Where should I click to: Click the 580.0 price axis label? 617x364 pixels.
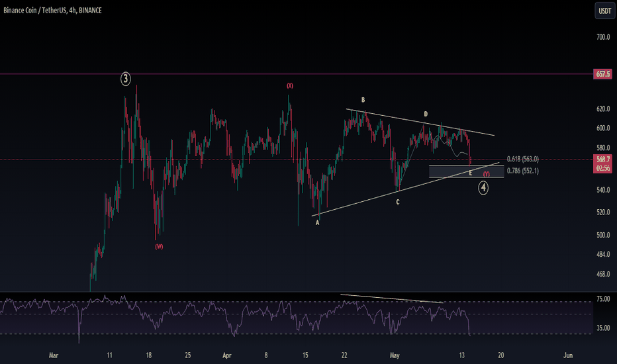point(603,148)
